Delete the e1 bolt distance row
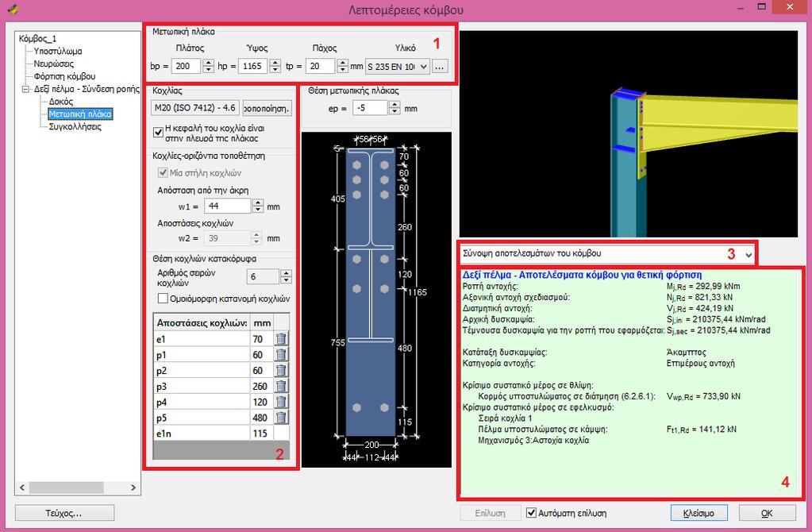The height and width of the screenshot is (532, 812). [281, 339]
